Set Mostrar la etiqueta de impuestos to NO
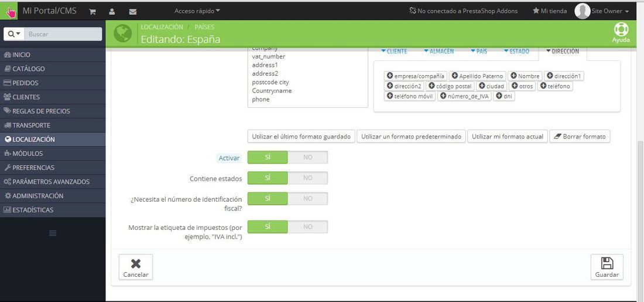Viewport: 644px width, 302px height. [x=307, y=227]
